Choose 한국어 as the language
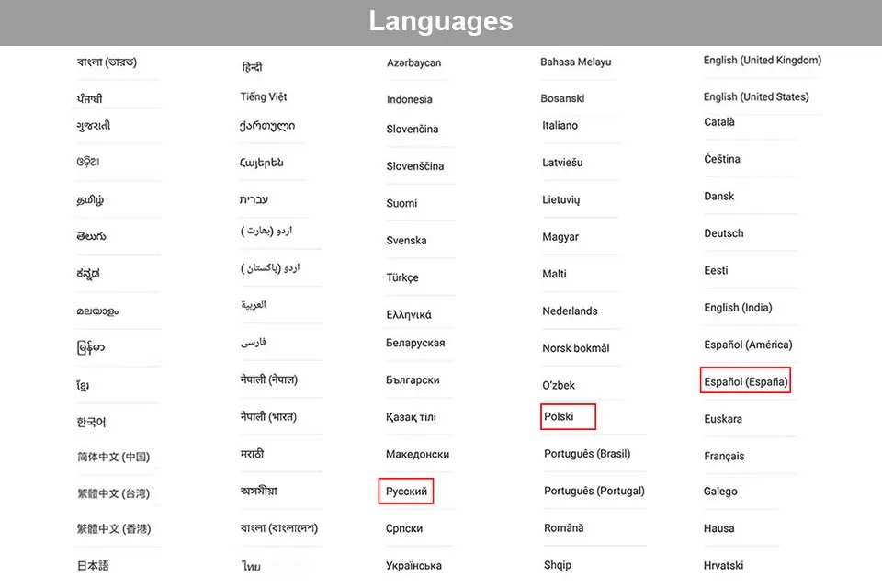 91,423
